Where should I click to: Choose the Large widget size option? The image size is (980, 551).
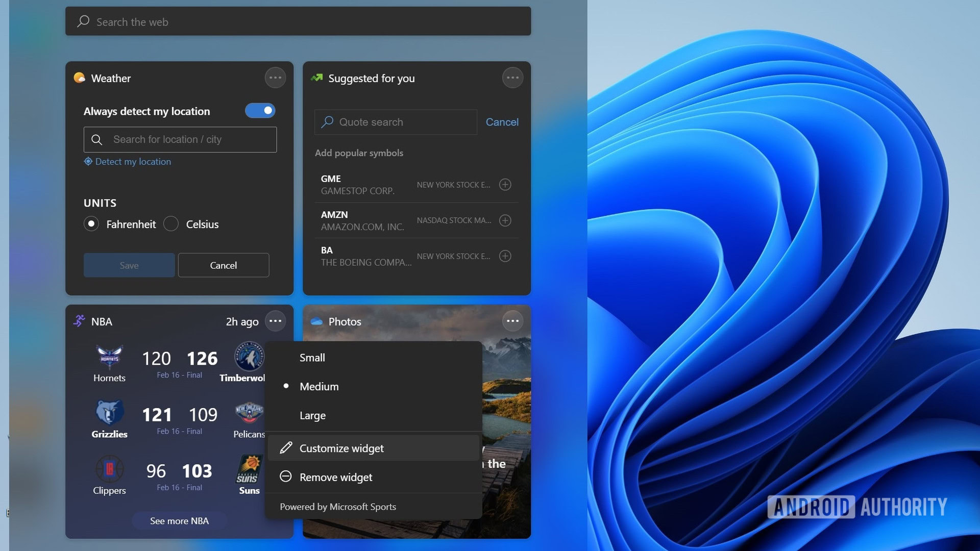click(312, 416)
